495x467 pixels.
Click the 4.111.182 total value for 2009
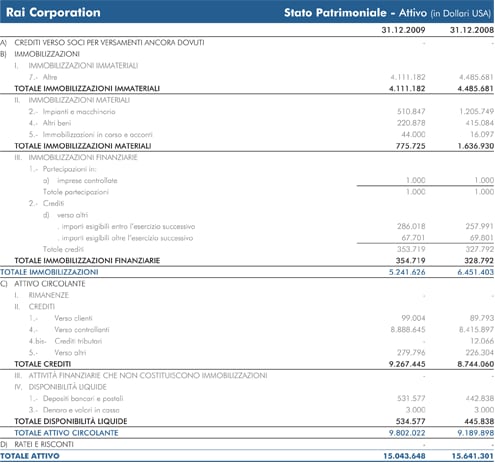[x=407, y=89]
